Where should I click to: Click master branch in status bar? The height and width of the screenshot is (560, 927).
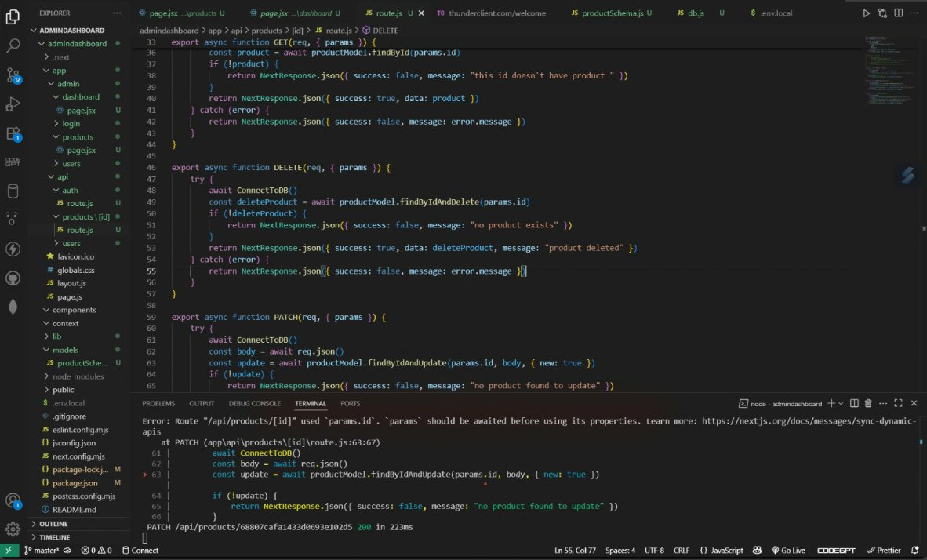pos(42,551)
